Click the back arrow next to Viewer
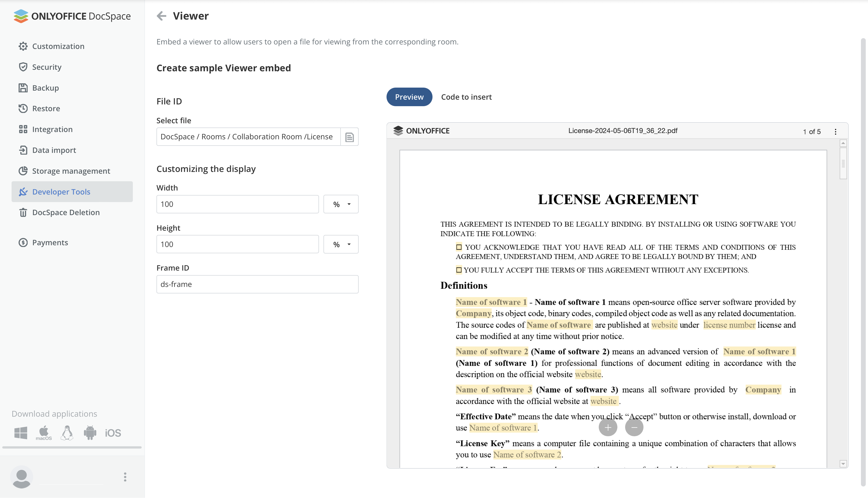The width and height of the screenshot is (868, 498). click(x=161, y=16)
